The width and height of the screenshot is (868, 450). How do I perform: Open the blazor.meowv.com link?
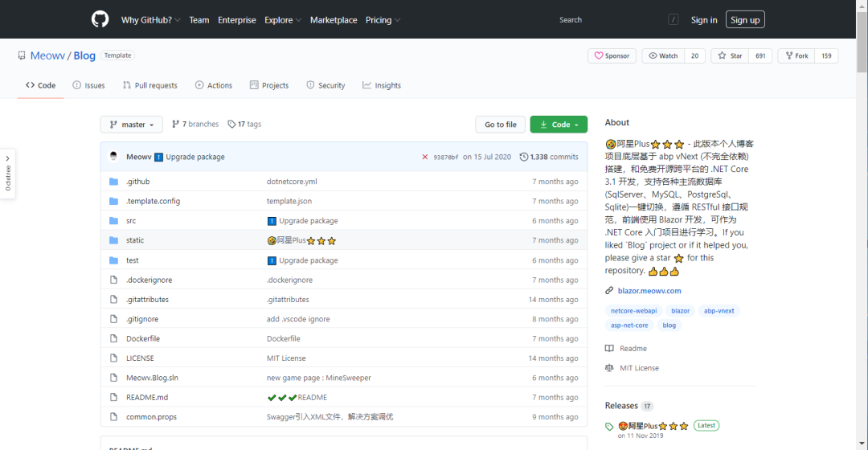click(x=649, y=291)
